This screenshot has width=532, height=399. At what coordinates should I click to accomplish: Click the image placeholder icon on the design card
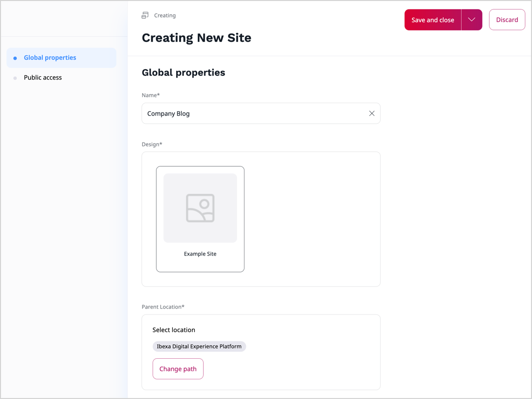pyautogui.click(x=200, y=207)
